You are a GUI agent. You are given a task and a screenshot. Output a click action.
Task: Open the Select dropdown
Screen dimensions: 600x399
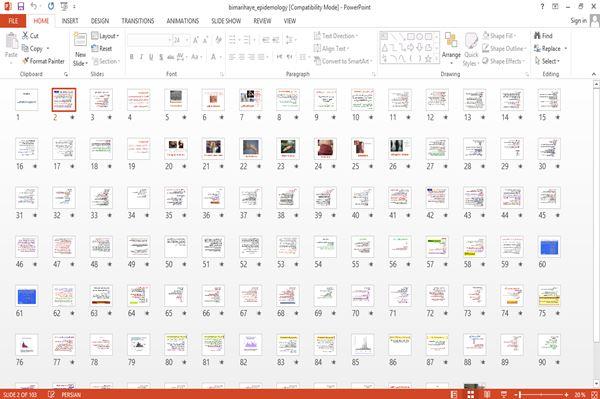pos(547,61)
